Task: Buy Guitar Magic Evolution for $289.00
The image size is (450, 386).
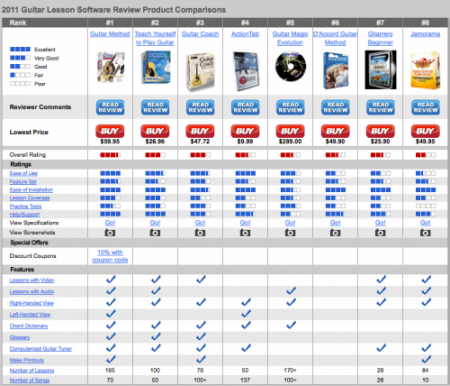Action: point(290,131)
